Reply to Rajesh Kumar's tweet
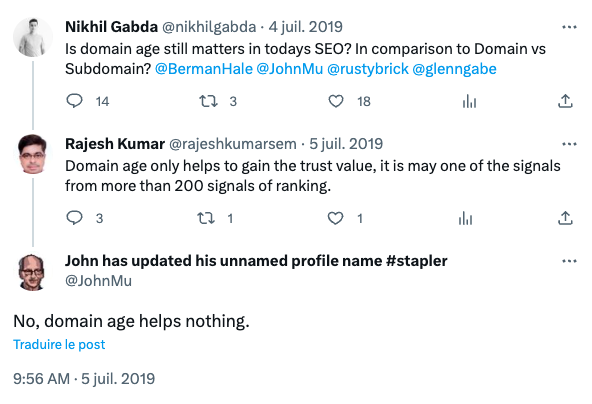Image resolution: width=592 pixels, height=404 pixels. (74, 218)
